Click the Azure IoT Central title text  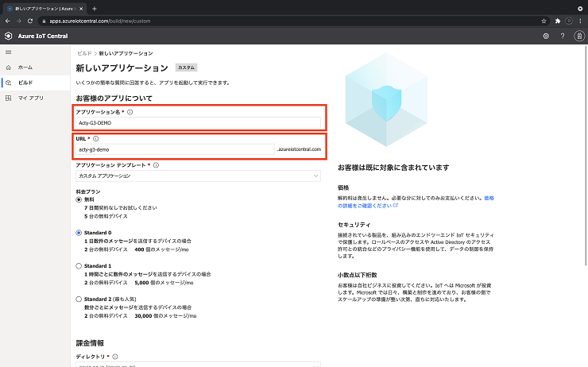(x=43, y=36)
